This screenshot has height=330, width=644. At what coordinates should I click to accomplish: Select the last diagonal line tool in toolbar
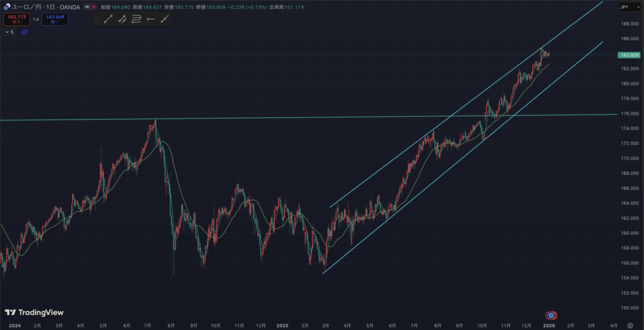click(165, 19)
